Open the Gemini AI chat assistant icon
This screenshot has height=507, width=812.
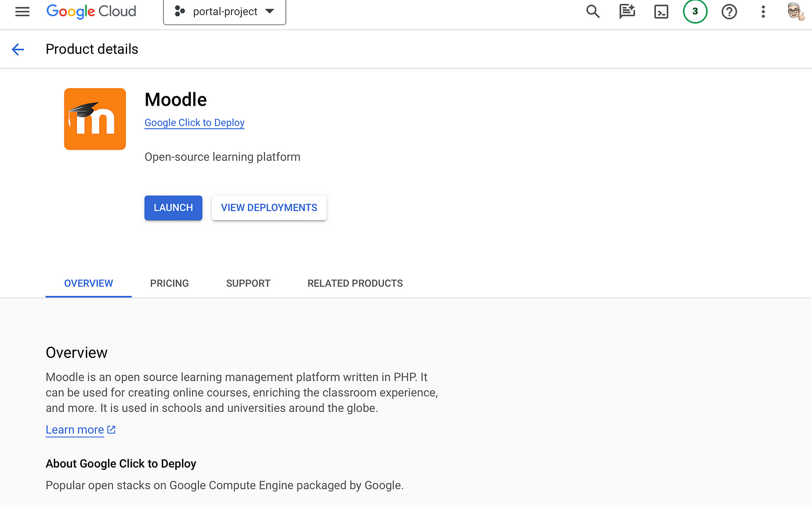pyautogui.click(x=627, y=12)
